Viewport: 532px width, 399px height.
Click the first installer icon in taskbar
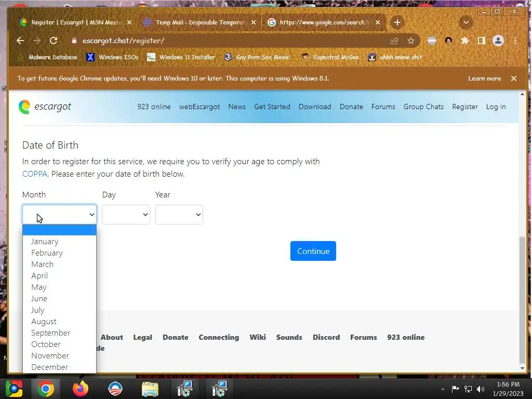185,389
